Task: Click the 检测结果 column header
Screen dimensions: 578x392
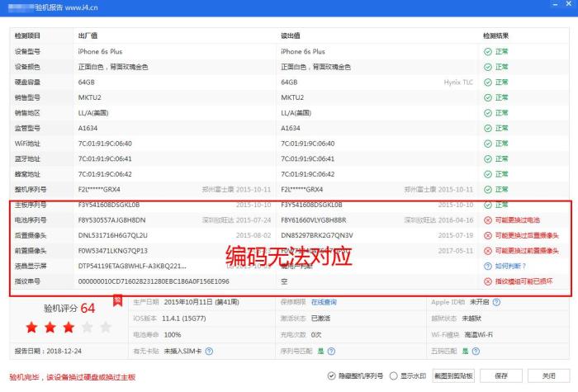Action: point(495,35)
